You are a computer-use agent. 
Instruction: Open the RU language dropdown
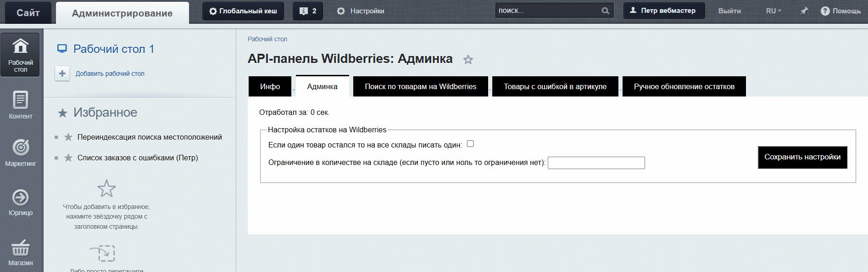click(x=773, y=11)
